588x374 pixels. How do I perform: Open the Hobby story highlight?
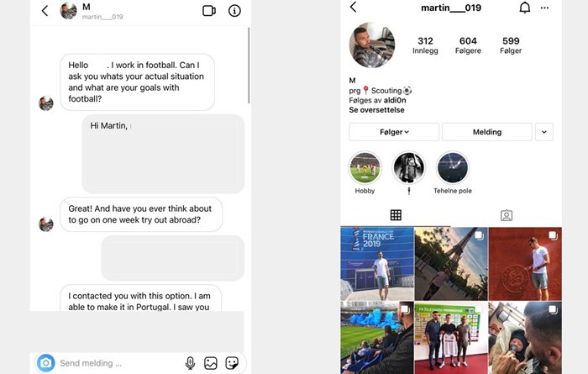(365, 168)
